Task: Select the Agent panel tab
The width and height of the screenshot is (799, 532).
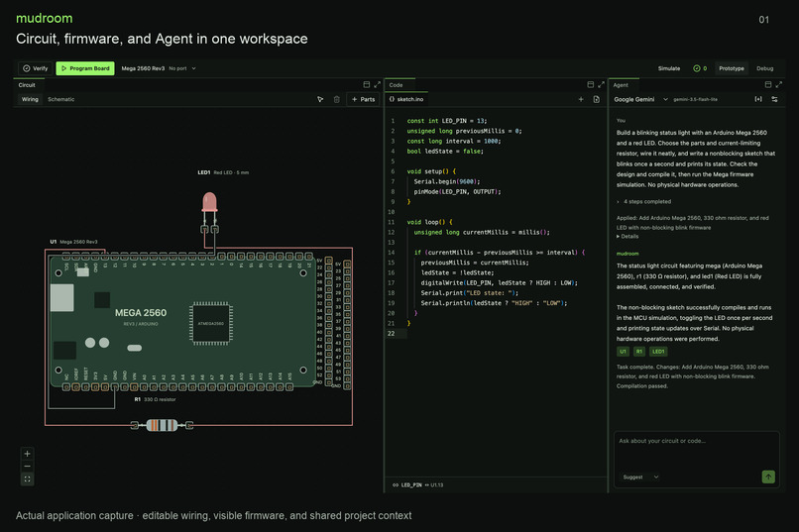Action: 621,85
